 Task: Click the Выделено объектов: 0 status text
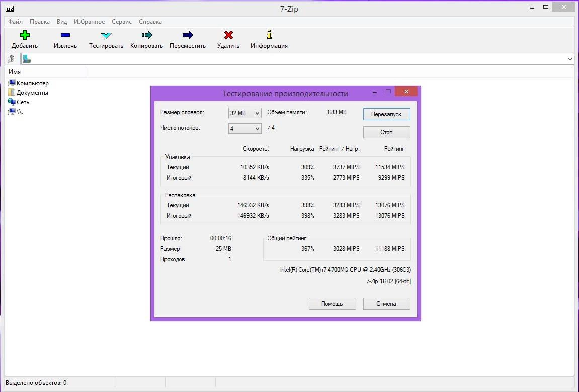(x=36, y=383)
